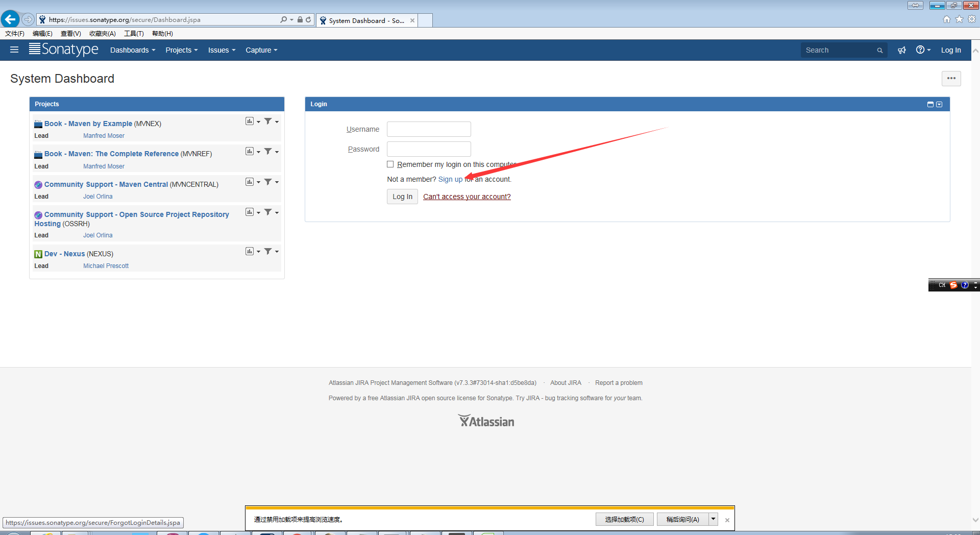Viewport: 980px width, 535px height.
Task: Open the 文件(F) menu
Action: (x=15, y=34)
